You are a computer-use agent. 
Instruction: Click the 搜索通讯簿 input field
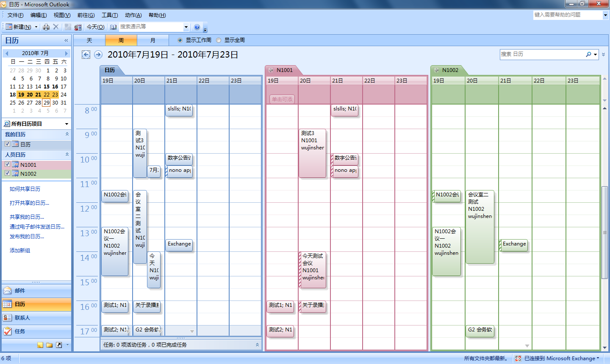[x=151, y=27]
